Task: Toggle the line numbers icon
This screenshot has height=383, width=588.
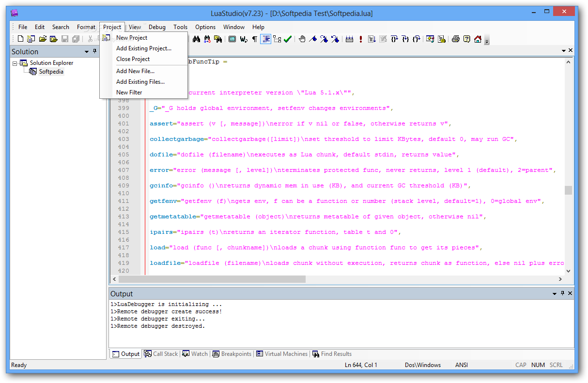Action: [266, 39]
